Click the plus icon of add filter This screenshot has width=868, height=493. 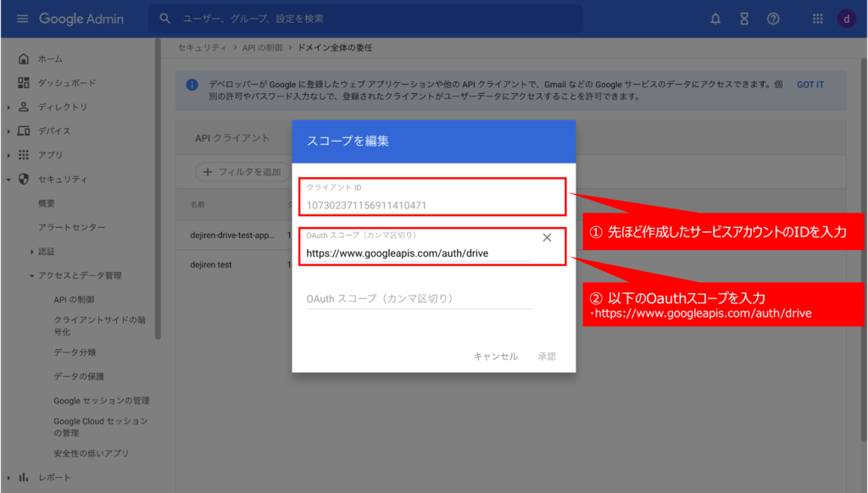click(x=208, y=172)
